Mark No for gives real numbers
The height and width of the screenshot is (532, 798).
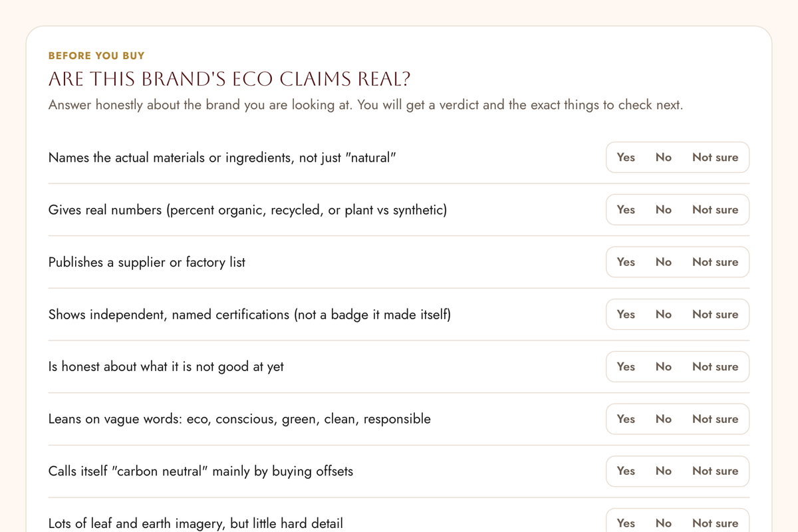(664, 209)
